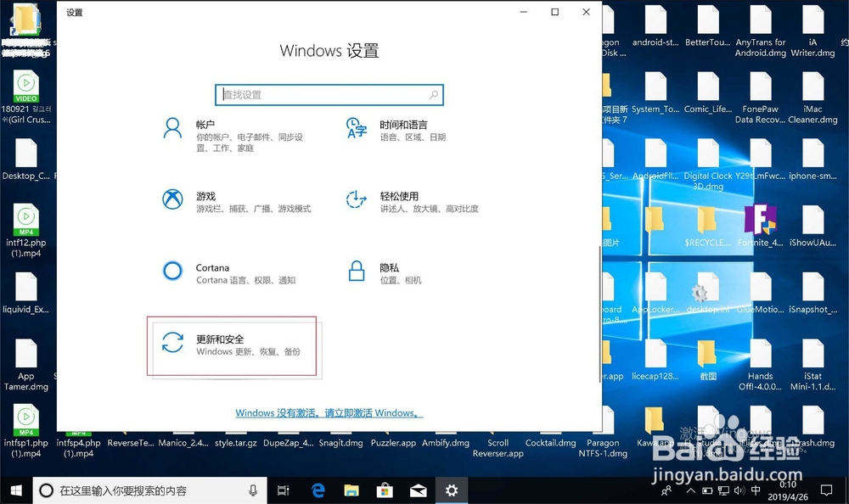Click the taskbar search box
849x504 pixels.
pos(150,490)
